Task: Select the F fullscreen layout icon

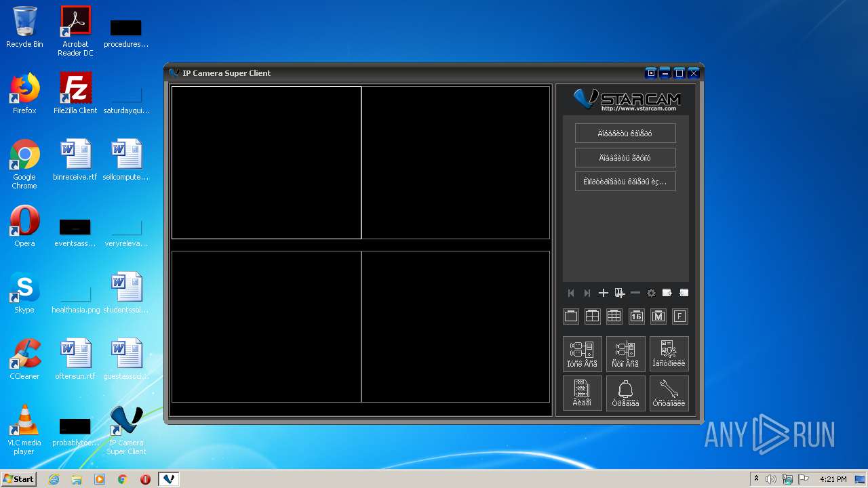Action: [679, 316]
